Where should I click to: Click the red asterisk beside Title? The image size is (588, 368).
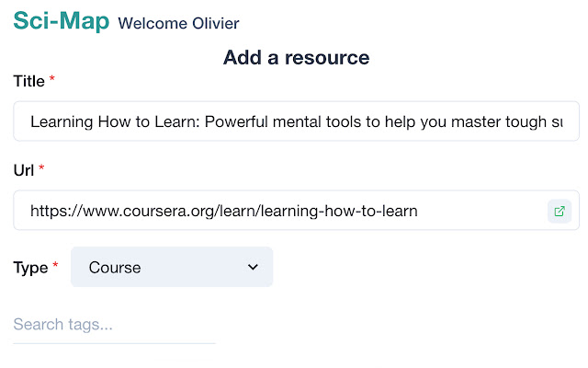coord(52,78)
